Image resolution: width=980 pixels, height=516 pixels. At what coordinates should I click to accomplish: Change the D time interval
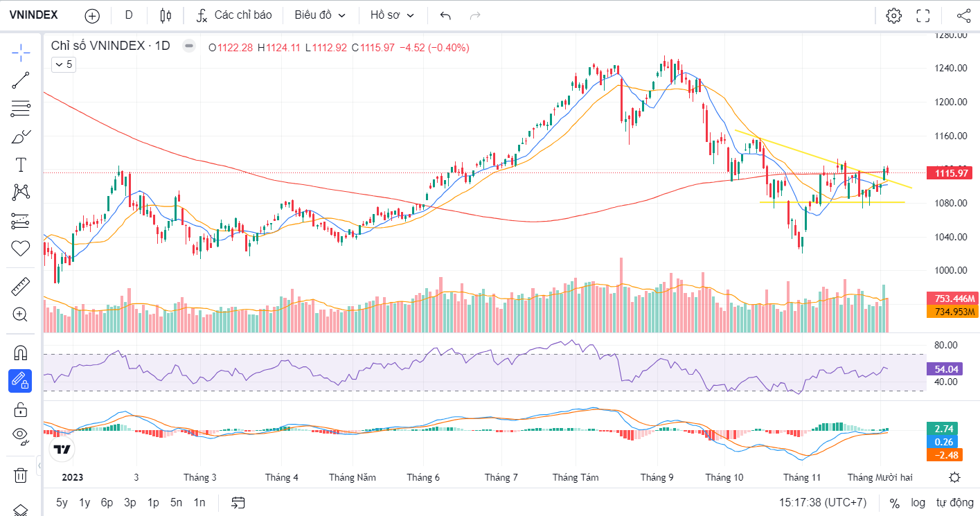(129, 15)
